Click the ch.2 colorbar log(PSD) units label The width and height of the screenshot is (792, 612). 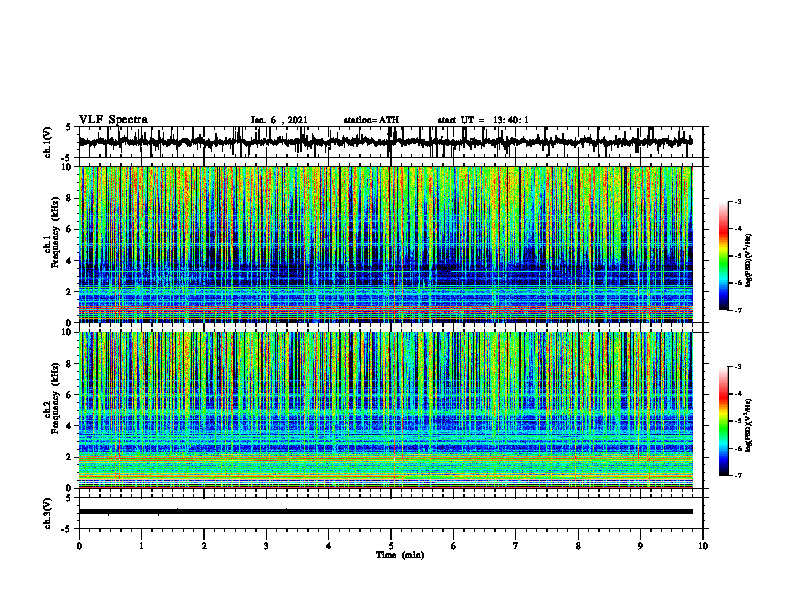click(749, 425)
